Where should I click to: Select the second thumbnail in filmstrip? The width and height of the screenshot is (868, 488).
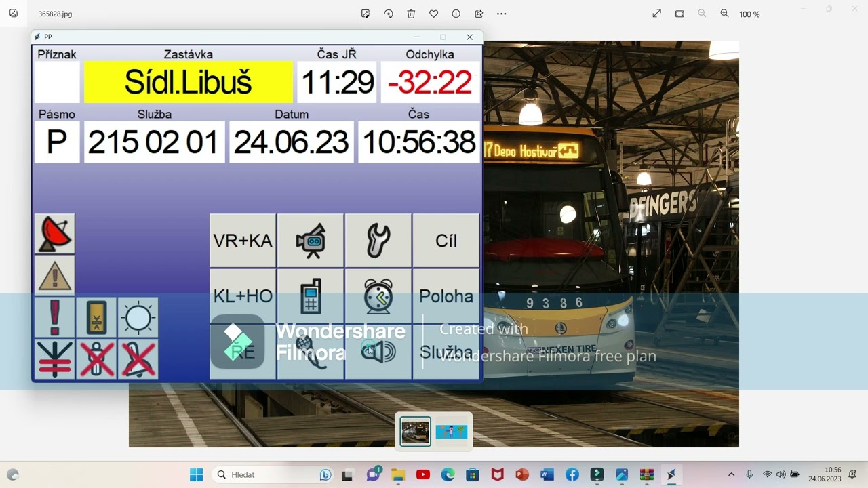coord(452,431)
